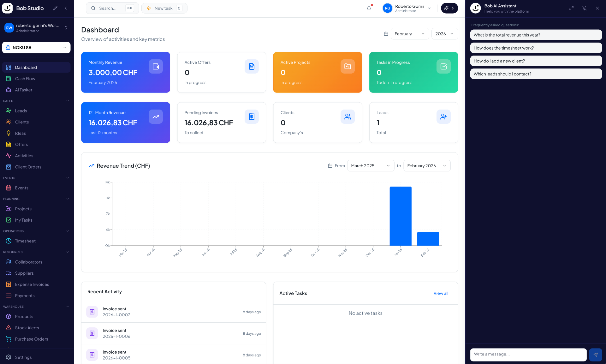Open Expense Invoices

(x=32, y=284)
